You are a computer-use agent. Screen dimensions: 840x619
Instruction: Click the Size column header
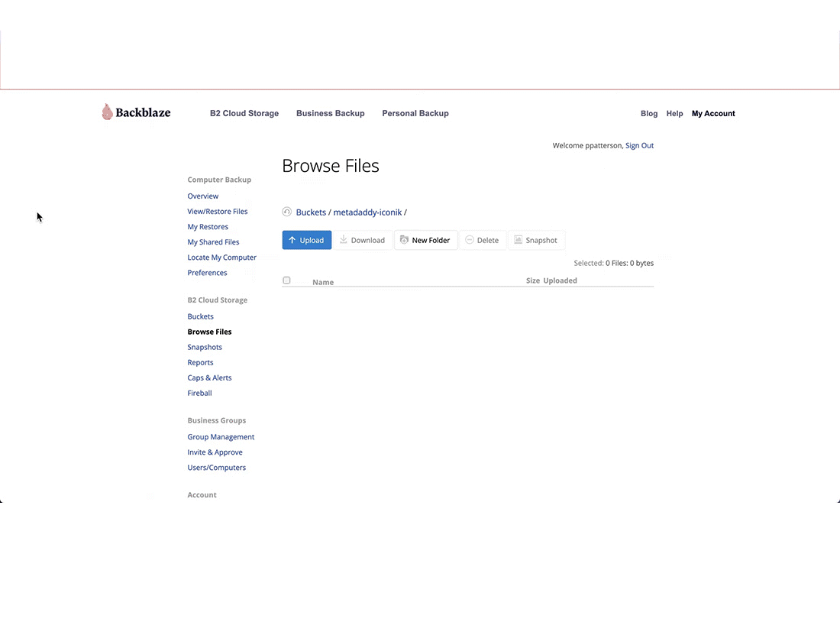pyautogui.click(x=533, y=280)
